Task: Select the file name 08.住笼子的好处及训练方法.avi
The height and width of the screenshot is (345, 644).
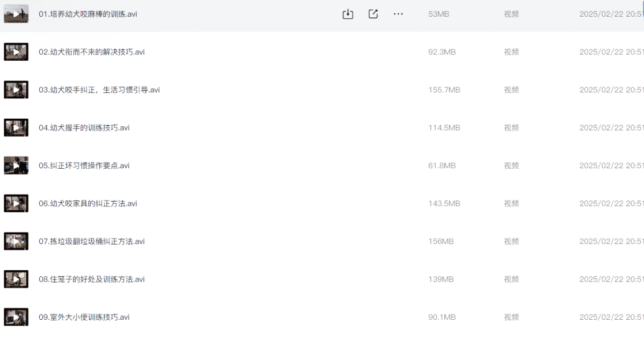Action: [92, 279]
